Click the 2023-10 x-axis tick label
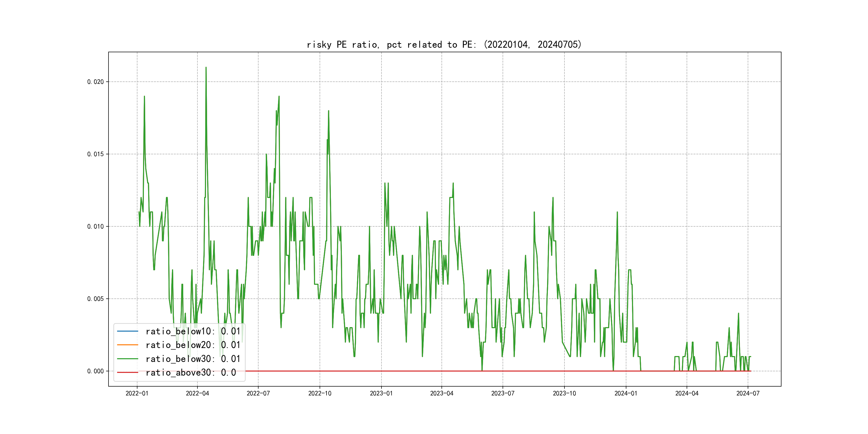This screenshot has width=868, height=434. 564,393
